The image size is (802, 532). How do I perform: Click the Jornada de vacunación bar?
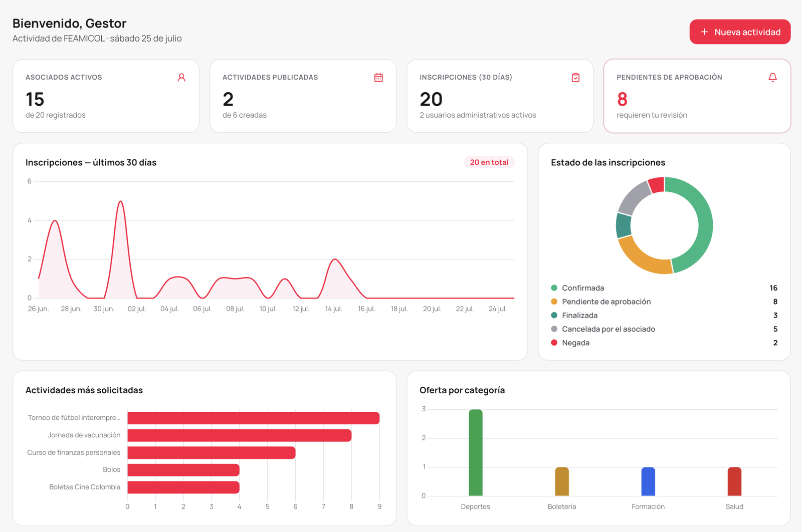point(239,435)
